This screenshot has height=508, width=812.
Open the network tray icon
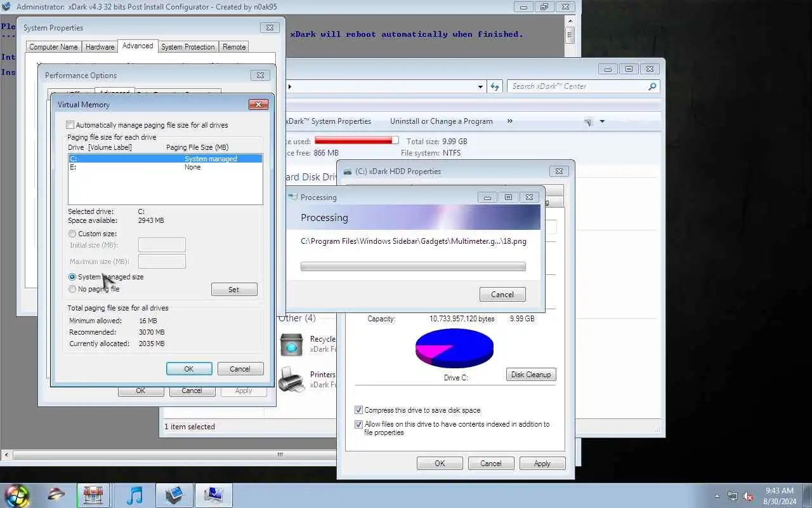pyautogui.click(x=733, y=497)
